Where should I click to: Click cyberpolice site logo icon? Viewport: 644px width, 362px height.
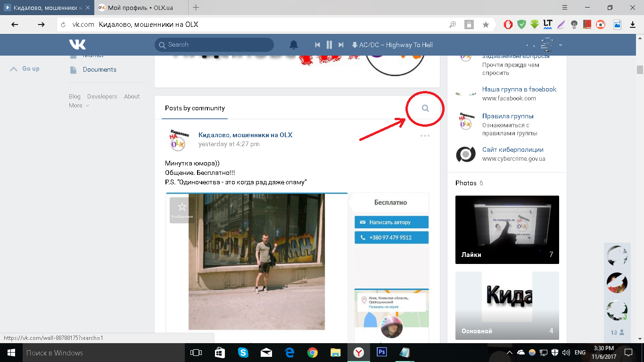coord(465,154)
